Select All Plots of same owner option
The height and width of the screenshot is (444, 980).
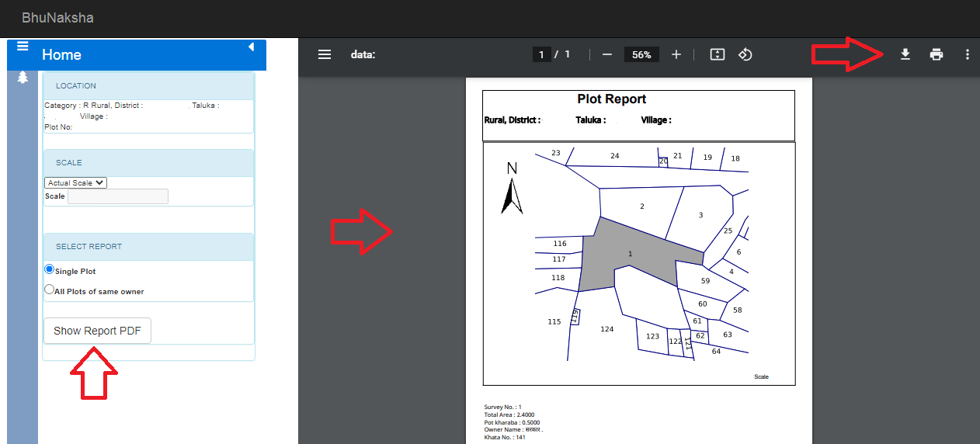[50, 290]
